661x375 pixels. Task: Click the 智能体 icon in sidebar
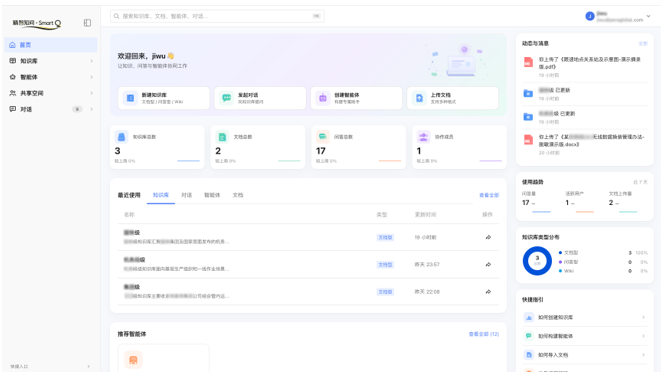click(13, 77)
